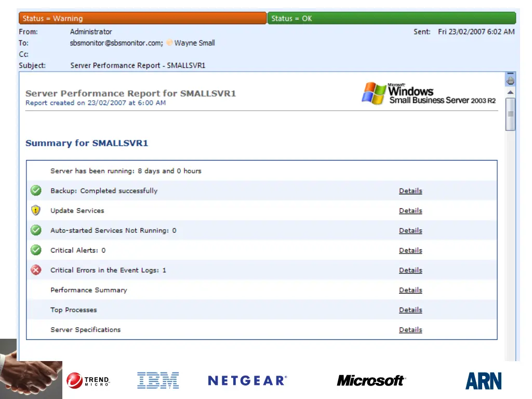This screenshot has height=399, width=532.
Task: Click recipient name Wayne Small
Action: (194, 43)
